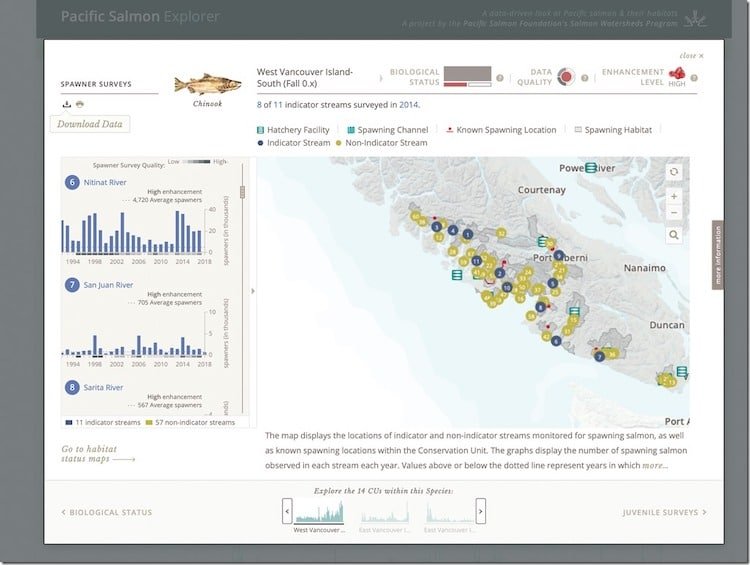Viewport: 750px width, 565px height.
Task: Select West Vancouver CU thumbnail
Action: 319,516
